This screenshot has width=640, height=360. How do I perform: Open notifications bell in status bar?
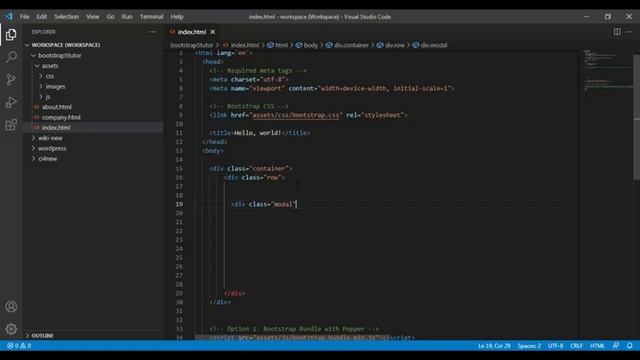coord(630,346)
